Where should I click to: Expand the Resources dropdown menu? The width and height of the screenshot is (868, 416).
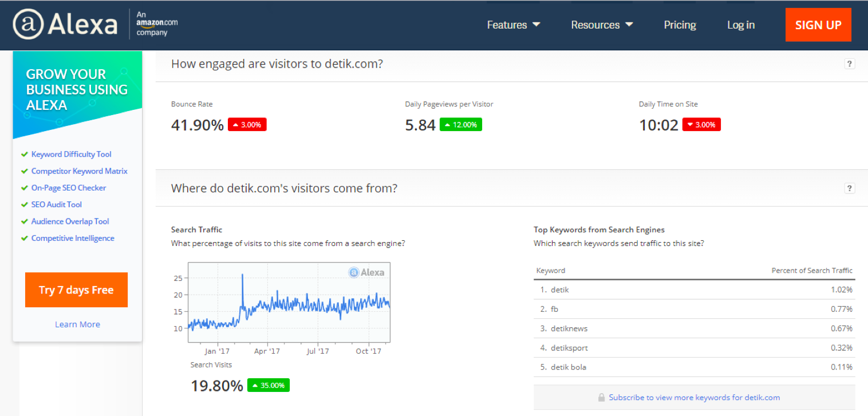click(602, 25)
